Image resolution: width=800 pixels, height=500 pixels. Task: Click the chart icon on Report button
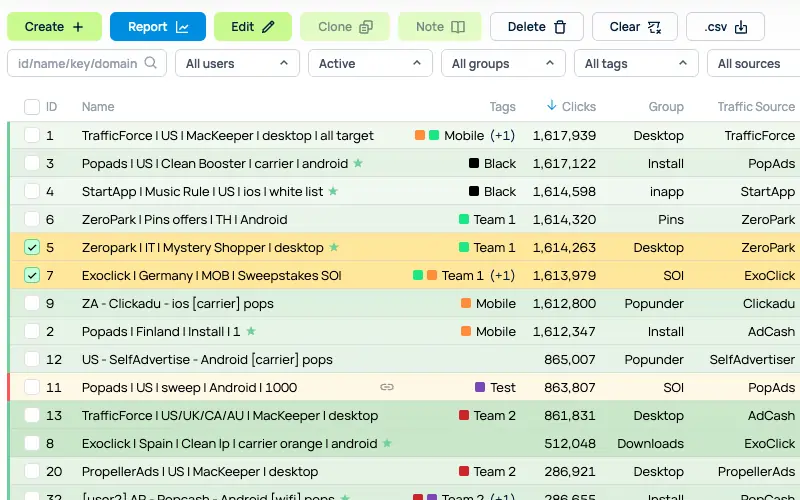182,27
